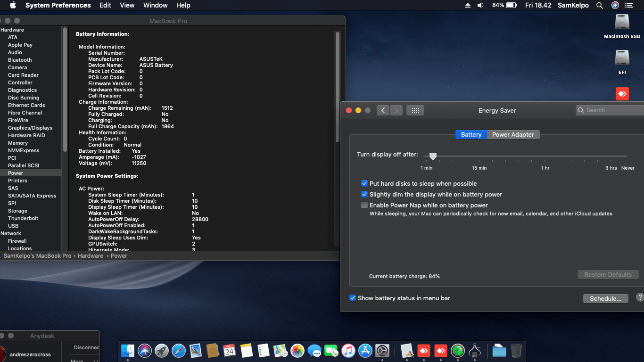Open Calendar icon in the Dock
The height and width of the screenshot is (362, 644).
point(230,350)
